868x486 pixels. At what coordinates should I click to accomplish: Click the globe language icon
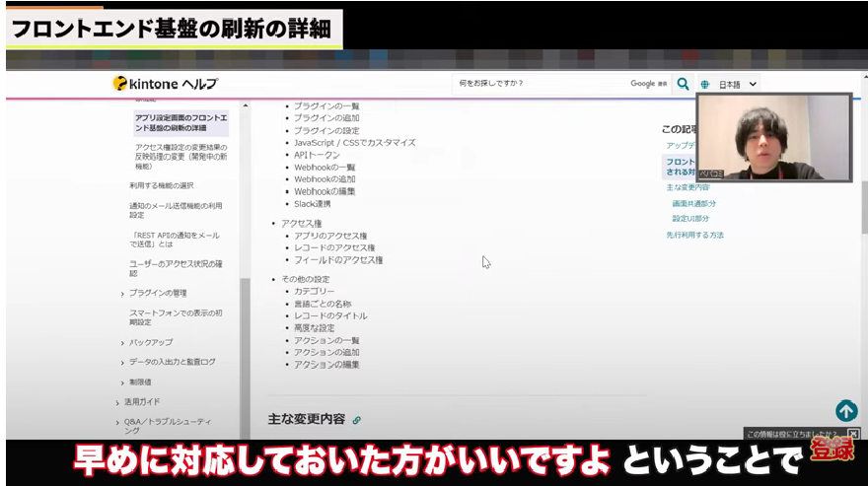coord(704,85)
